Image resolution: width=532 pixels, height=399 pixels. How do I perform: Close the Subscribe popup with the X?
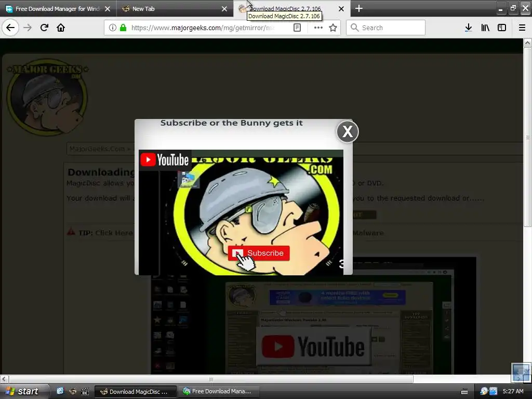coord(348,131)
